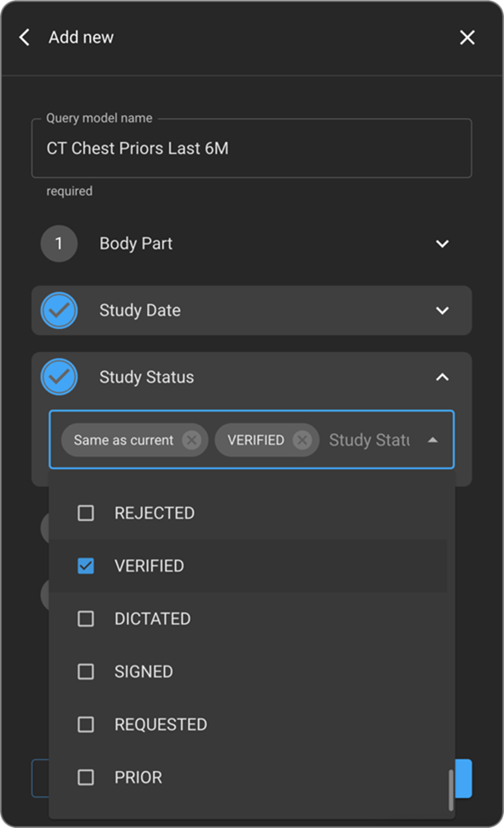The height and width of the screenshot is (828, 504).
Task: Remove the VERIFIED chip
Action: pos(302,440)
